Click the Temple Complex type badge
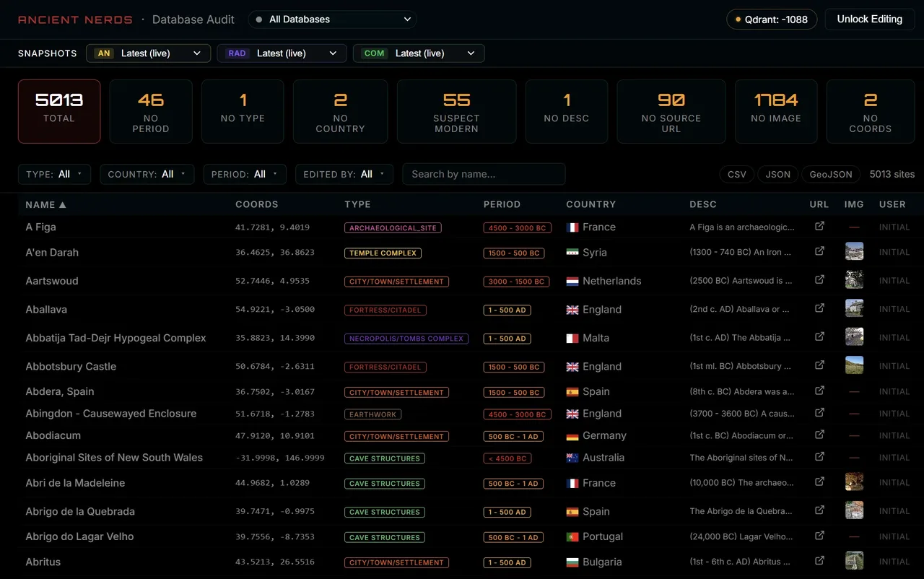924x579 pixels. (383, 253)
